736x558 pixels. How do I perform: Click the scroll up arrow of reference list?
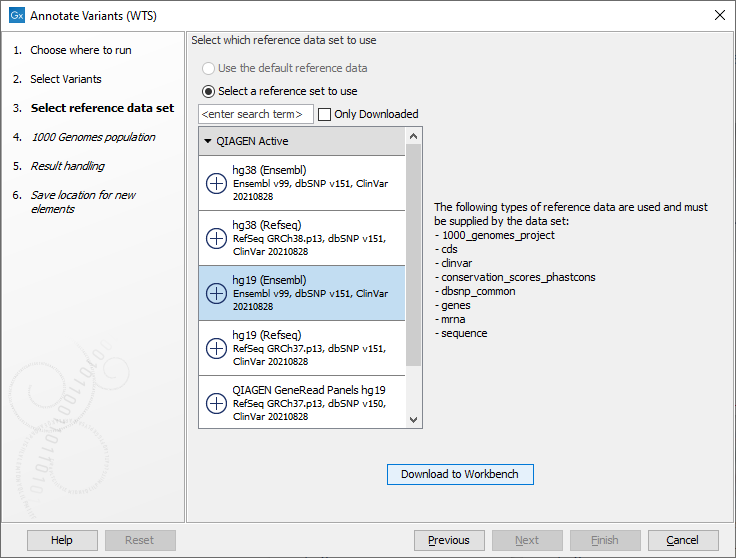click(413, 136)
